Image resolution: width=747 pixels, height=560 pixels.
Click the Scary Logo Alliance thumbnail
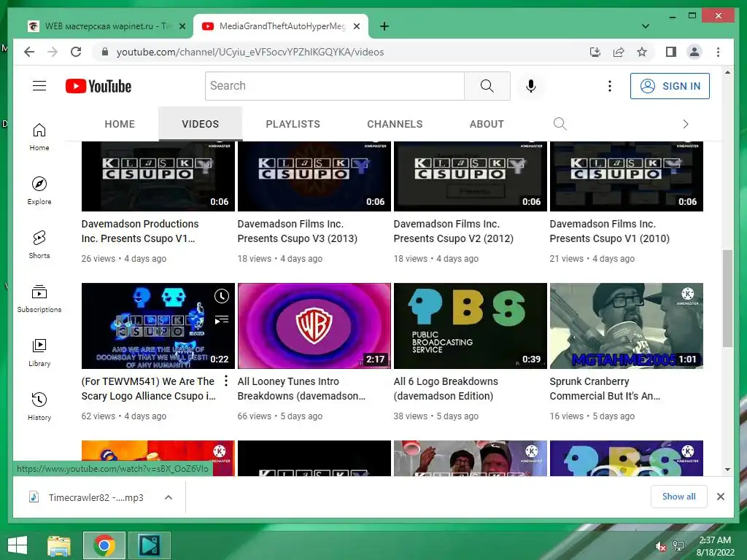(x=158, y=326)
